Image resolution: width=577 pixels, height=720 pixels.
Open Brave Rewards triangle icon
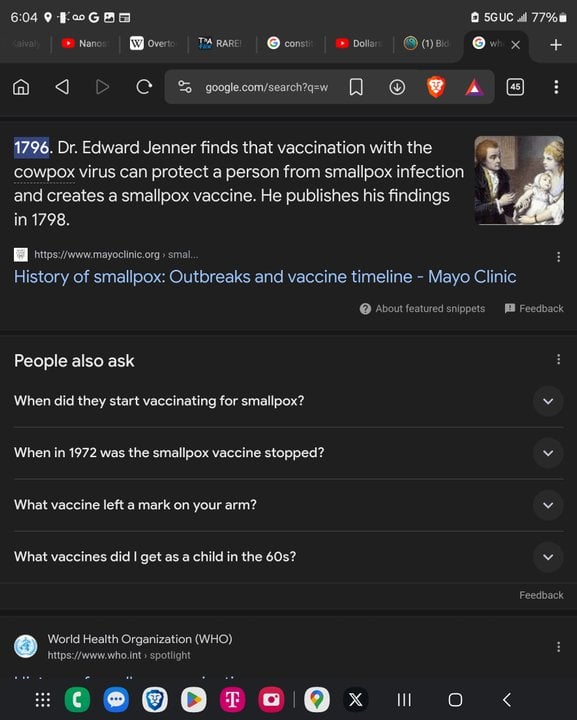(x=474, y=87)
